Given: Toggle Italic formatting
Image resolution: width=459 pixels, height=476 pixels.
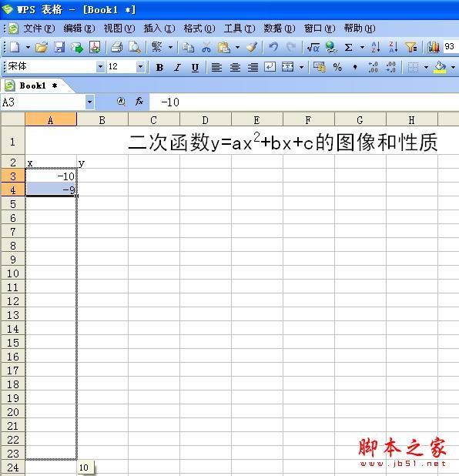Looking at the screenshot, I should pyautogui.click(x=177, y=67).
